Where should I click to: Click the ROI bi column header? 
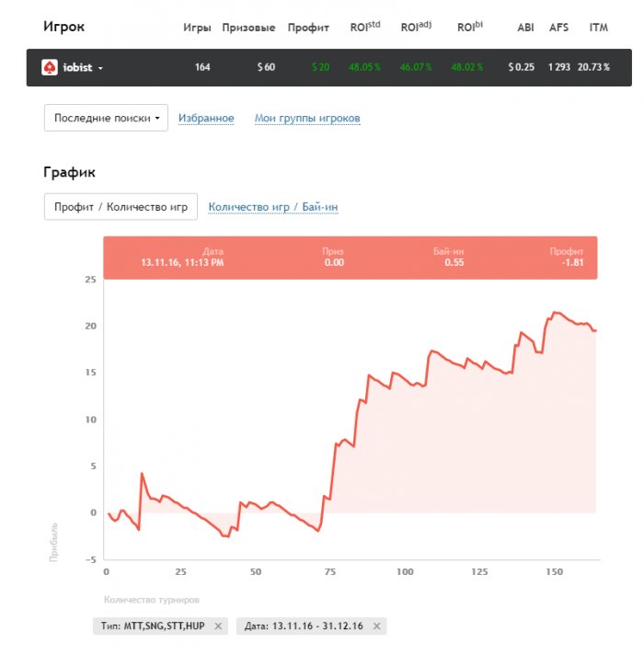(471, 28)
